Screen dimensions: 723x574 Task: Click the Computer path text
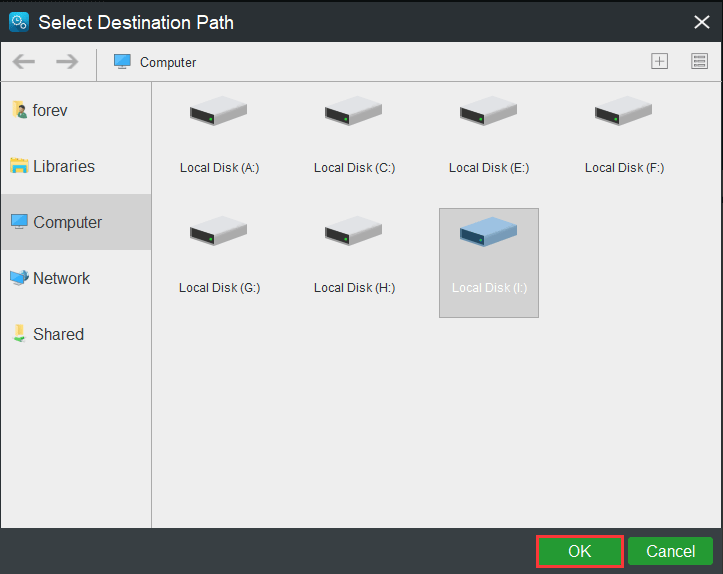pos(168,62)
